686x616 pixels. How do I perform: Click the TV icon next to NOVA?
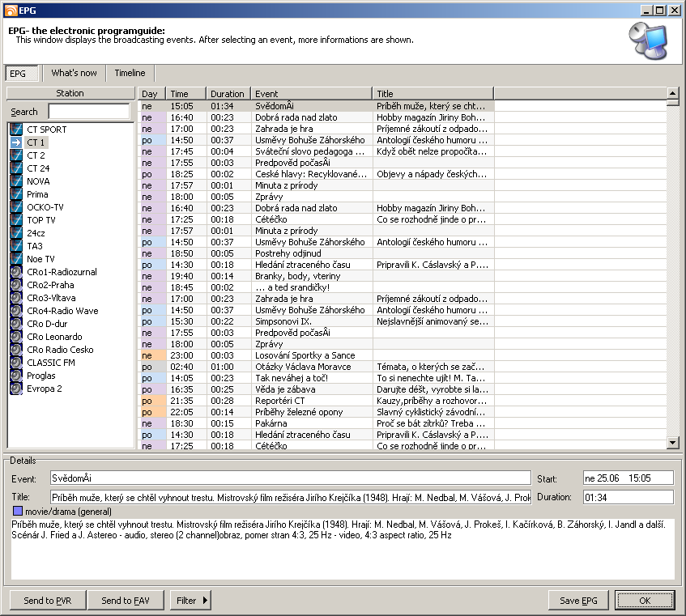tap(16, 181)
